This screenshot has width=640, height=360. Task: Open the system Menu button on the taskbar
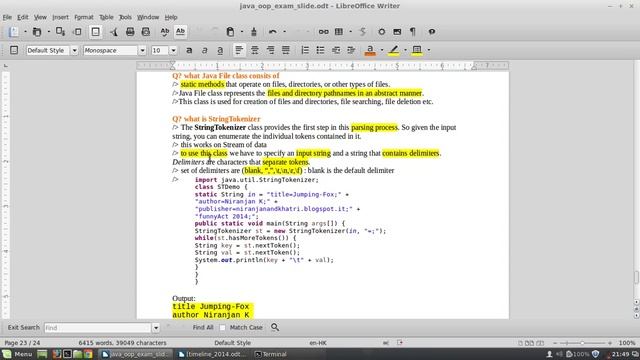(17, 354)
